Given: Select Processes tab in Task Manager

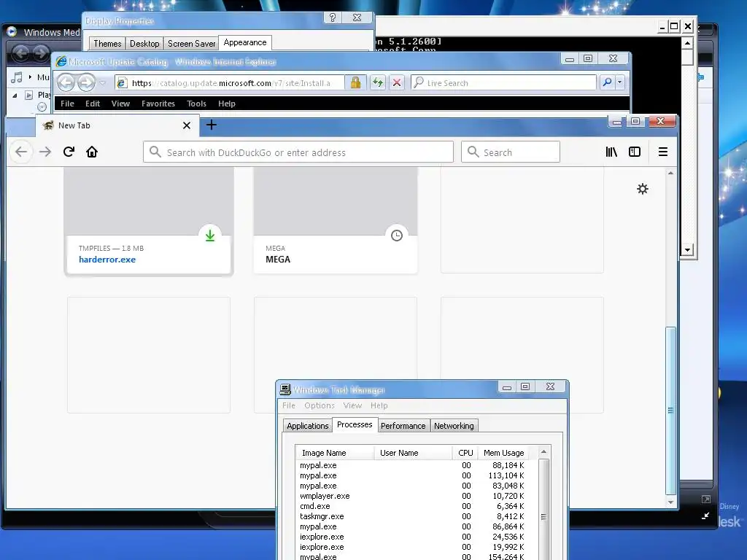Looking at the screenshot, I should pos(355,424).
